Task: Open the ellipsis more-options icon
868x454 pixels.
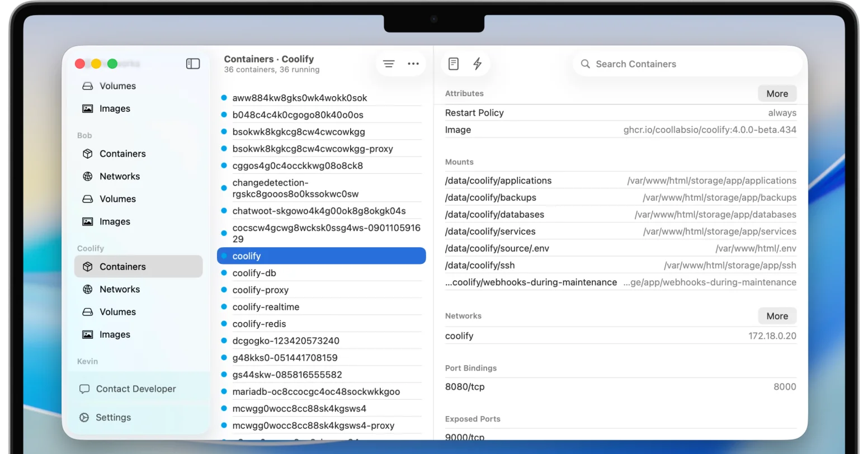Action: click(413, 63)
